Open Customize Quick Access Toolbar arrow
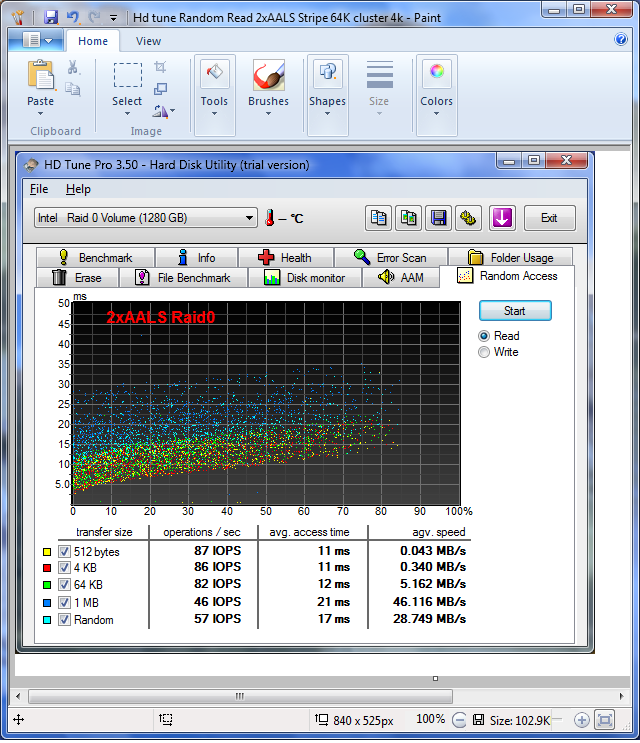This screenshot has height=743, width=640. point(114,18)
